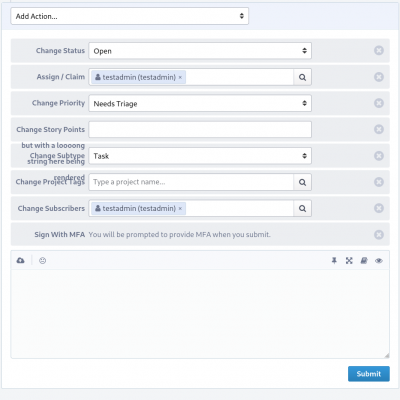Viewport: 400px width, 400px height.
Task: Open the formatting reference book icon
Action: [364, 261]
